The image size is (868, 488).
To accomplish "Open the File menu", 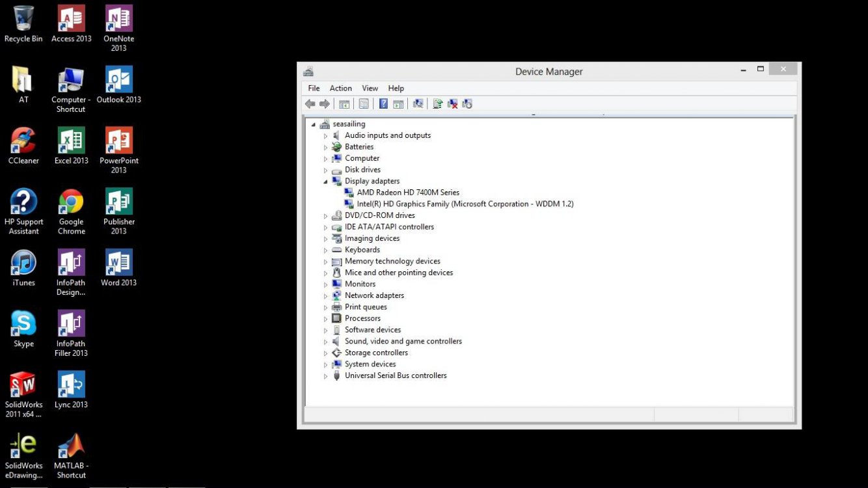I will click(314, 88).
